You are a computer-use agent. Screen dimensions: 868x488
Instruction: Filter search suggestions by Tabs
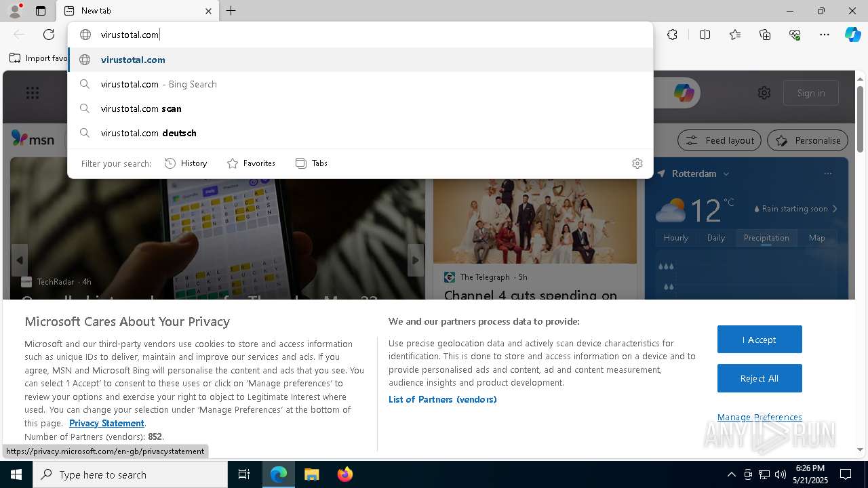tap(311, 163)
